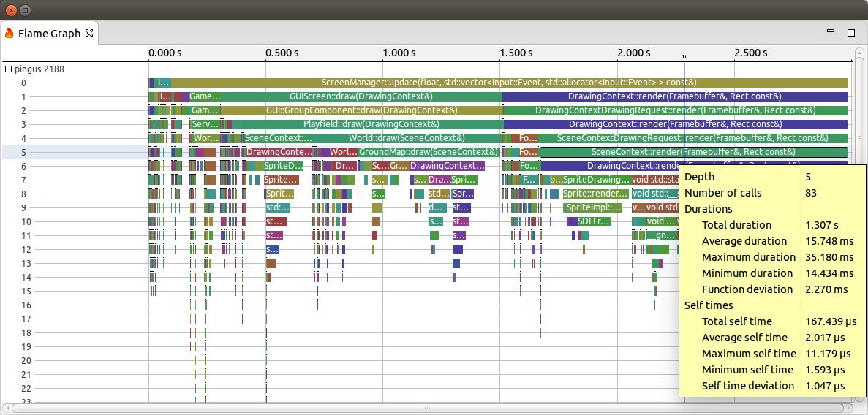Click the flame icon on the Flame Graph tab
Screen dimensions: 868x415
pyautogui.click(x=10, y=33)
